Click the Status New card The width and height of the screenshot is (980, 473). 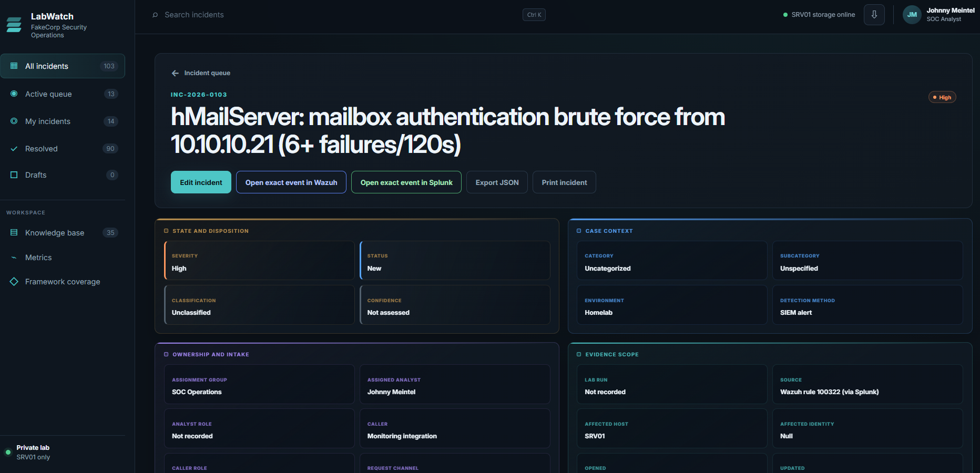point(455,261)
